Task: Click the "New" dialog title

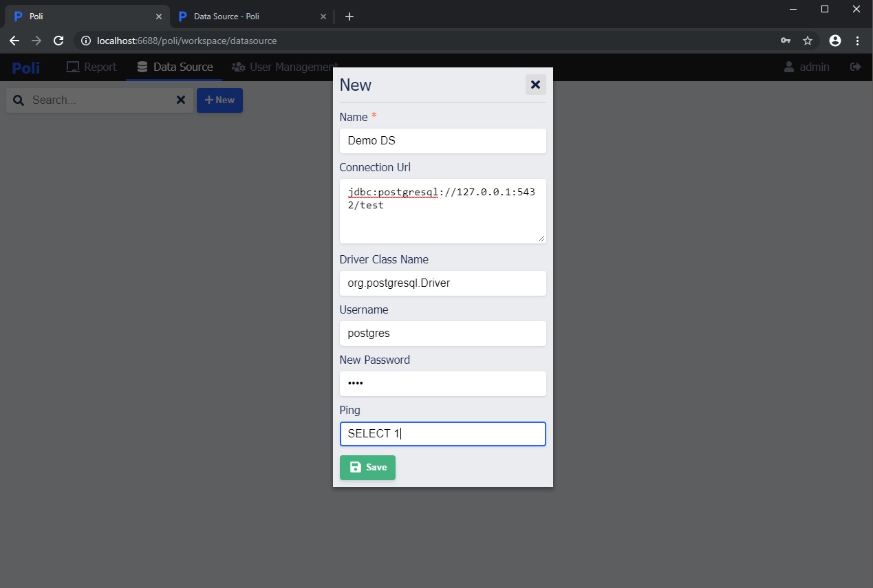Action: pyautogui.click(x=356, y=85)
